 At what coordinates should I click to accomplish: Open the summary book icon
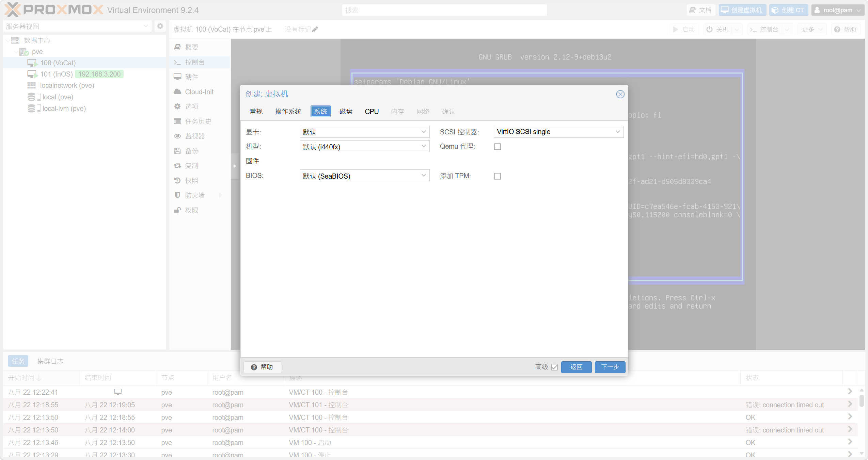tap(177, 47)
